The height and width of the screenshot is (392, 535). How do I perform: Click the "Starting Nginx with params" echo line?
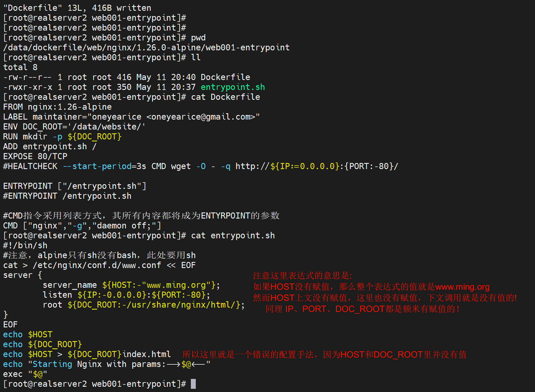106,364
